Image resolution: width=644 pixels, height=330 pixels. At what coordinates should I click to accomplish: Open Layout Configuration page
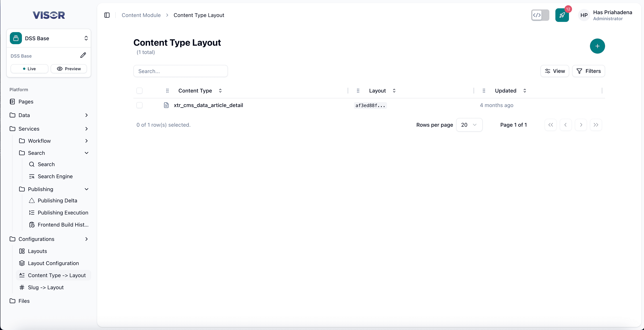pos(53,263)
